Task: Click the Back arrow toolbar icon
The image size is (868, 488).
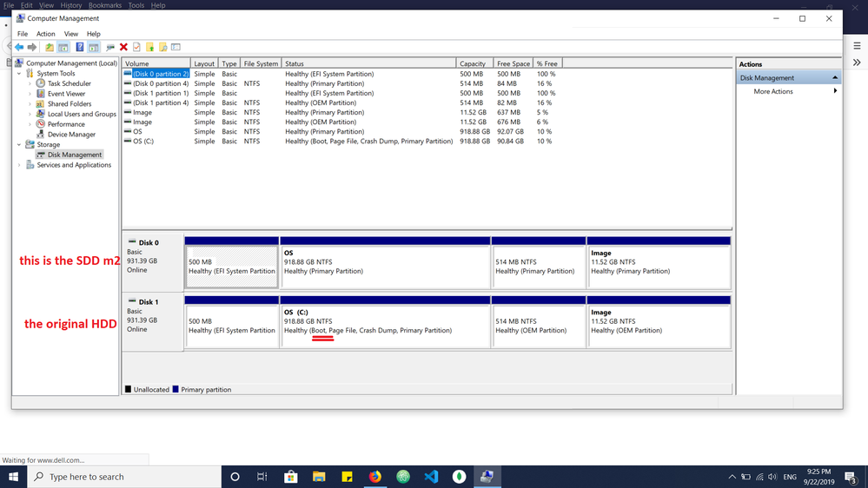Action: pos(19,47)
